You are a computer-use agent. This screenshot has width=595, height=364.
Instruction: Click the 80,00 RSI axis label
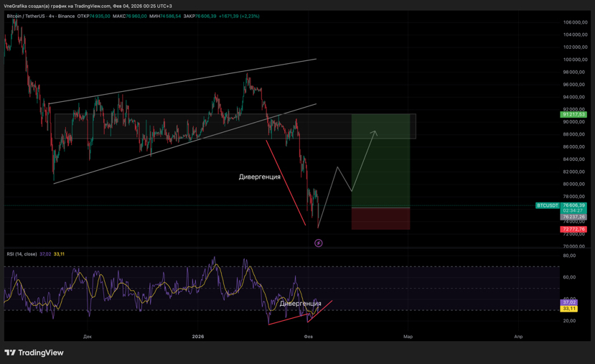[570, 256]
